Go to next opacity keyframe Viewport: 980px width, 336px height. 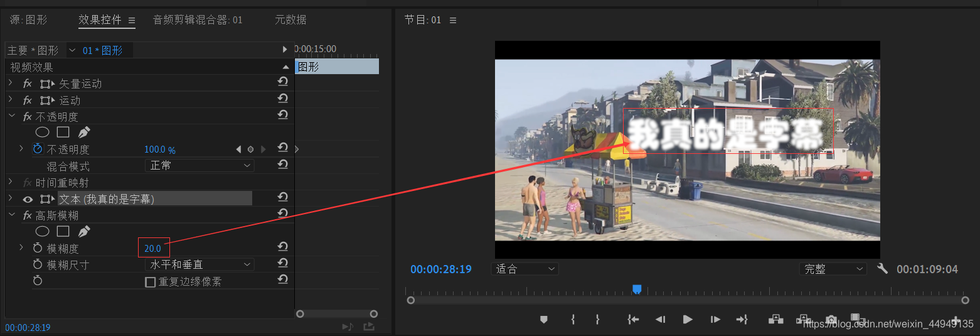click(263, 149)
